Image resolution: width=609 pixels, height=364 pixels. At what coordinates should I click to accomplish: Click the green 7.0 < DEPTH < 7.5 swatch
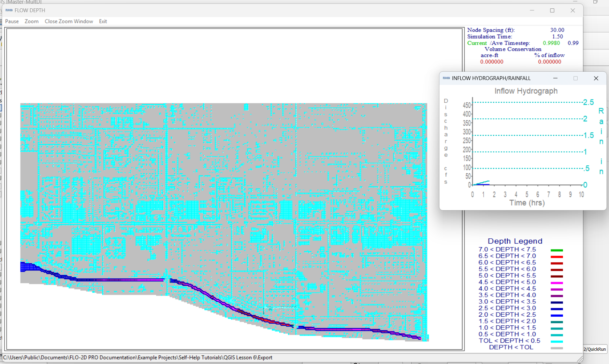click(556, 250)
